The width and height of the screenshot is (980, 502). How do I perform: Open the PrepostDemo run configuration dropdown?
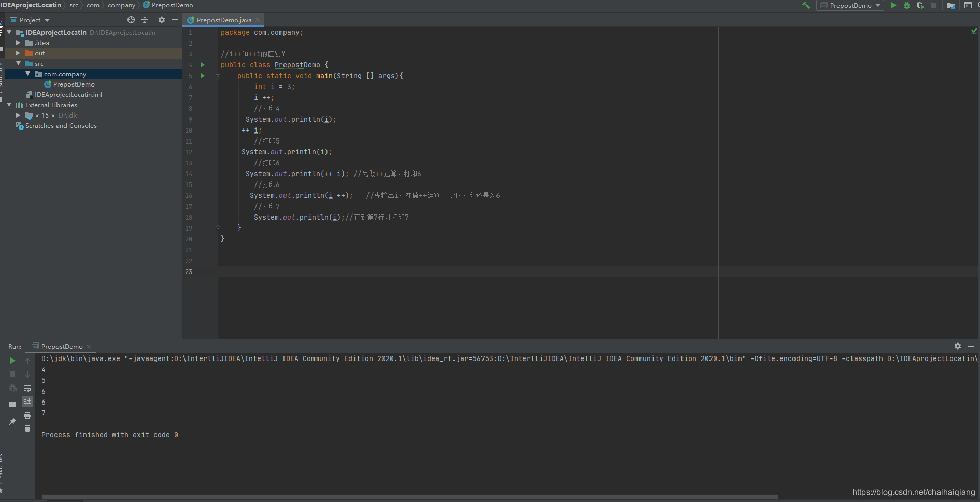(x=850, y=5)
